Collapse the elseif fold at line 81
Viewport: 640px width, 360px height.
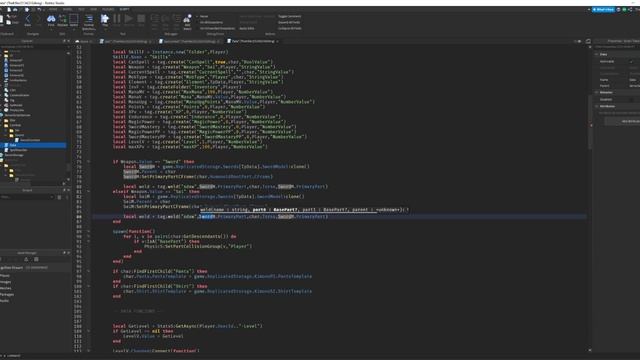click(x=89, y=191)
